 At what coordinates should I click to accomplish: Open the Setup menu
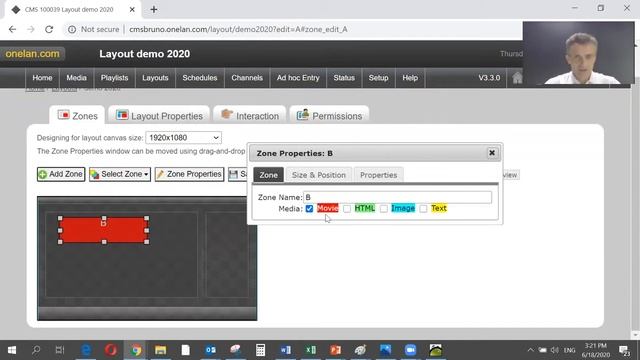coord(378,78)
